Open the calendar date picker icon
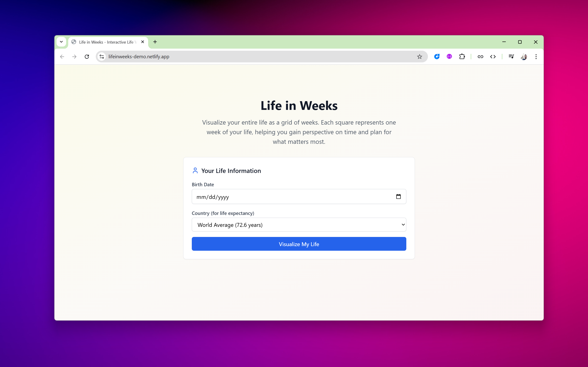The width and height of the screenshot is (588, 367). click(398, 196)
